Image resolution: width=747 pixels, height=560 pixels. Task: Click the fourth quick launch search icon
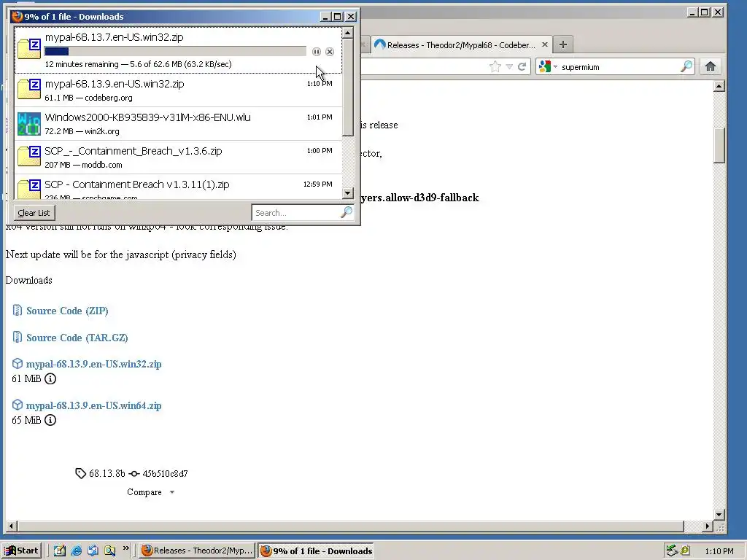(x=110, y=551)
